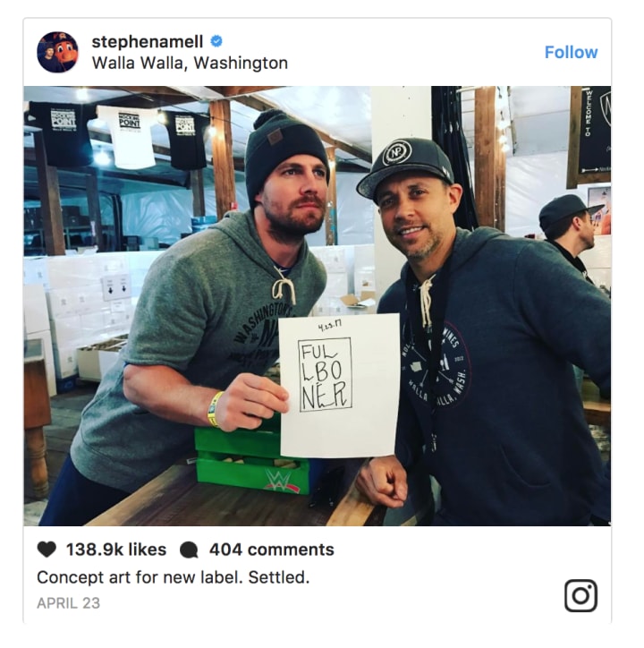The image size is (644, 648).
Task: Follow the stephenamell account
Action: [x=571, y=52]
